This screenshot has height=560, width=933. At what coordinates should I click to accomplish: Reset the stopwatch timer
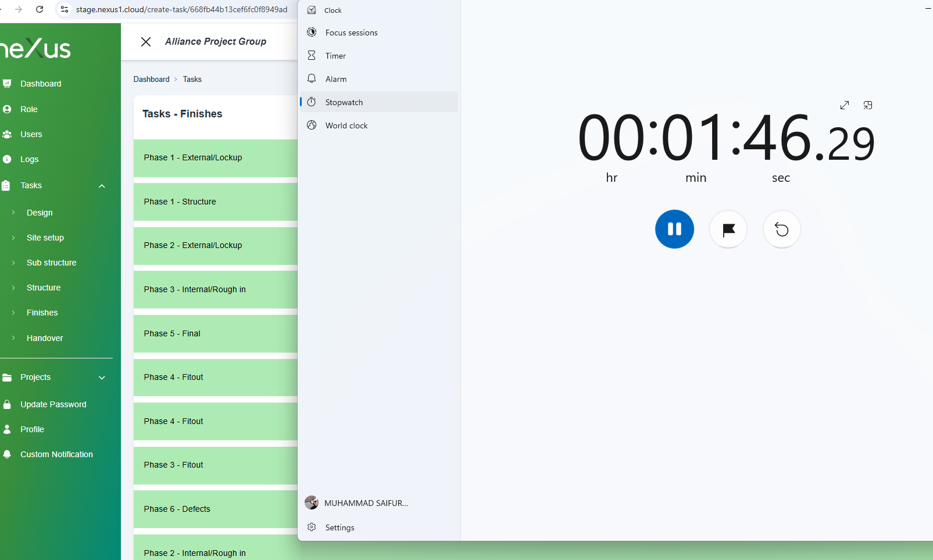coord(781,229)
